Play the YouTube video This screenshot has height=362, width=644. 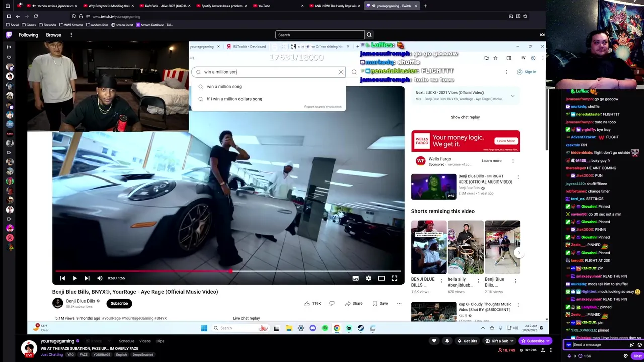(x=74, y=278)
